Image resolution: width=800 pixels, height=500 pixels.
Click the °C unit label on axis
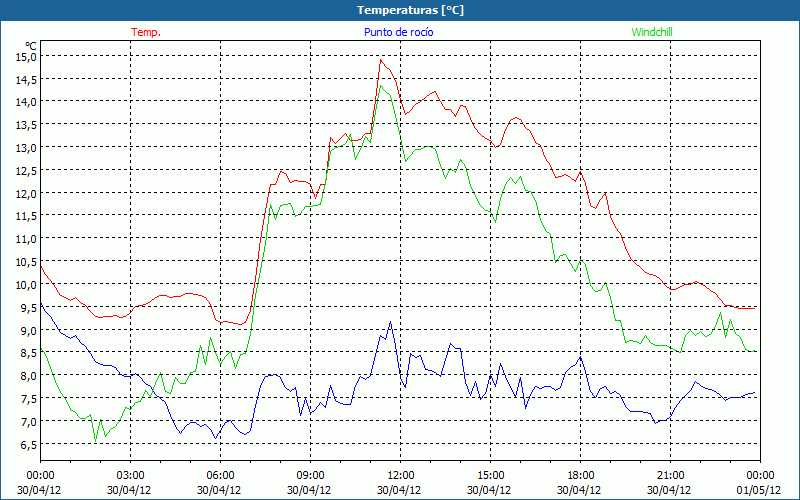tap(31, 46)
